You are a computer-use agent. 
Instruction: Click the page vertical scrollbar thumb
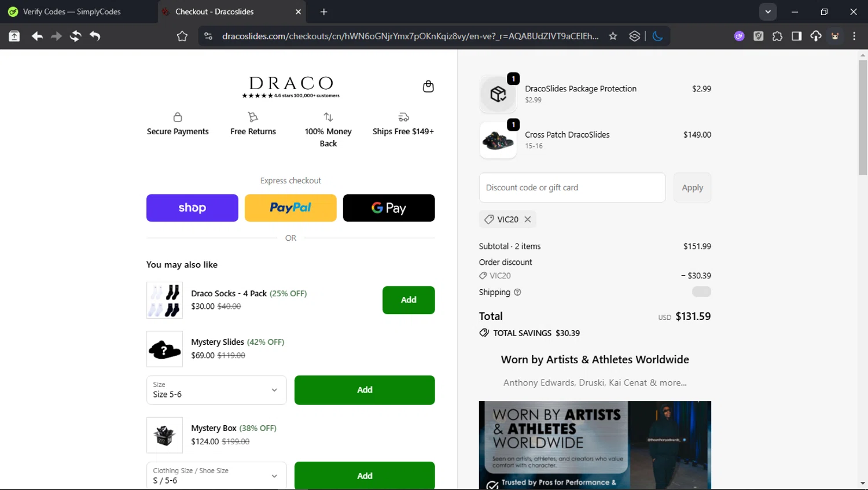coord(863,117)
